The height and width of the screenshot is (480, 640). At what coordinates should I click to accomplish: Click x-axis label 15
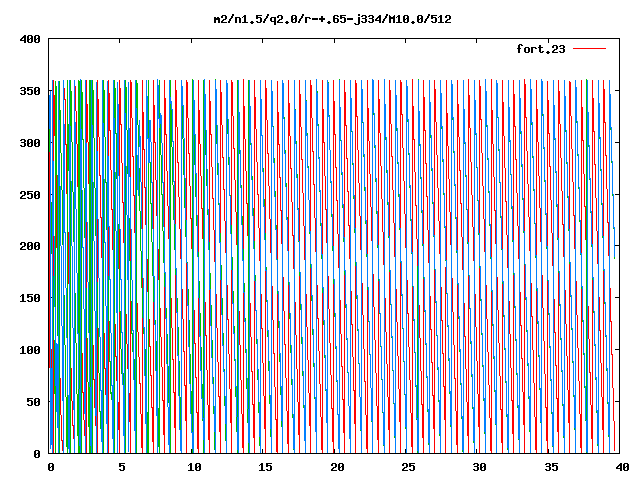click(265, 467)
